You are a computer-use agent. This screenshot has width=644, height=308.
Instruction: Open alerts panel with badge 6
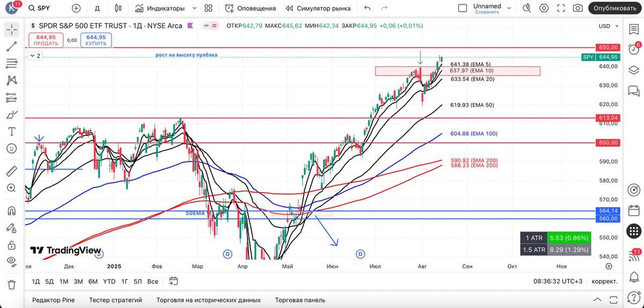pos(634,48)
